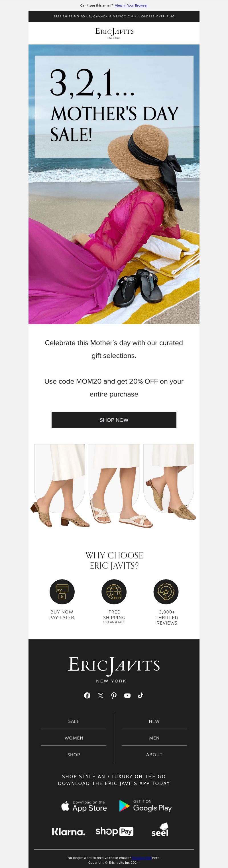
Task: Click the unsubscribe link in footer
Action: tap(141, 858)
